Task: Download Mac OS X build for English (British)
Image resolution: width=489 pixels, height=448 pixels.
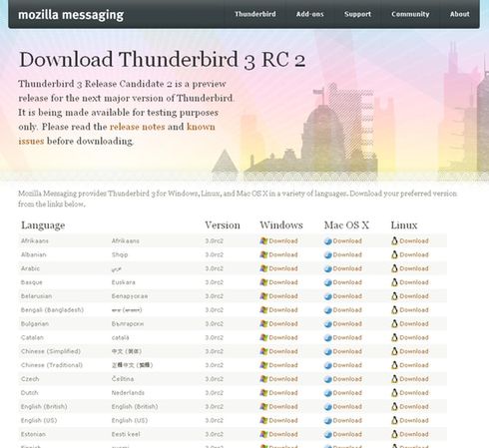Action: click(347, 406)
